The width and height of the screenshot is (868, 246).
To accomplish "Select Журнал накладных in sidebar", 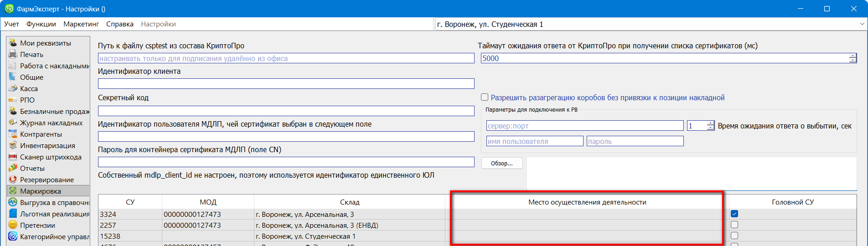I will (51, 123).
